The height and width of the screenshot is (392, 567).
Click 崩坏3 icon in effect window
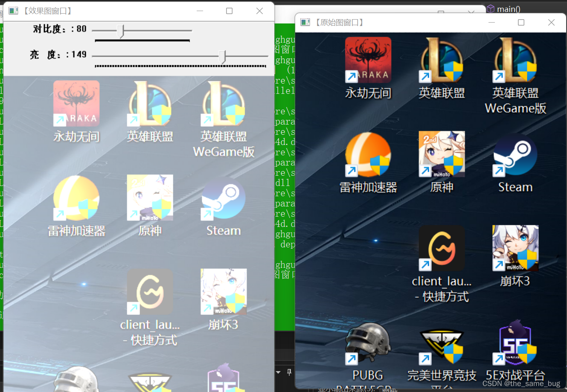click(x=224, y=291)
